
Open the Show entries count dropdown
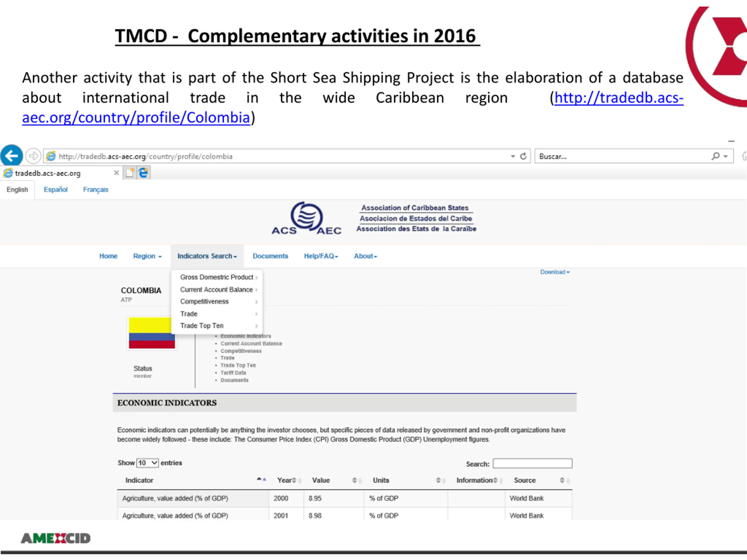coord(148,463)
